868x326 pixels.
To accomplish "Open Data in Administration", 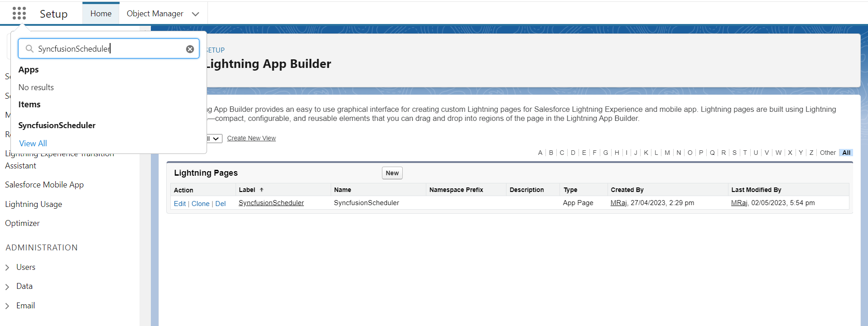I will coord(24,286).
